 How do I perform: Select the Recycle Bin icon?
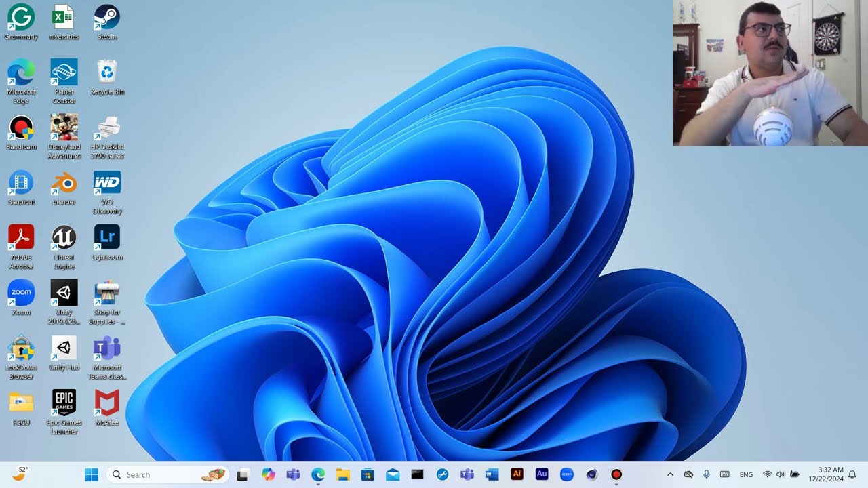coord(107,77)
